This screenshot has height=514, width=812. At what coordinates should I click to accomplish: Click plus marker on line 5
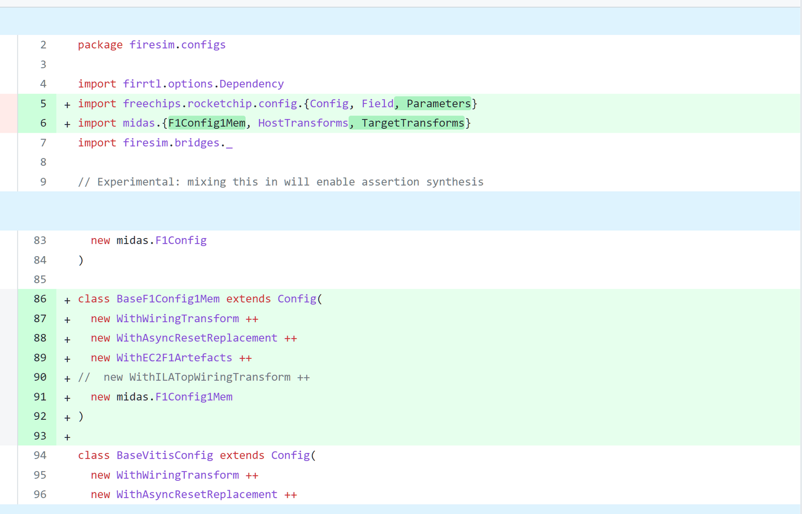[67, 105]
